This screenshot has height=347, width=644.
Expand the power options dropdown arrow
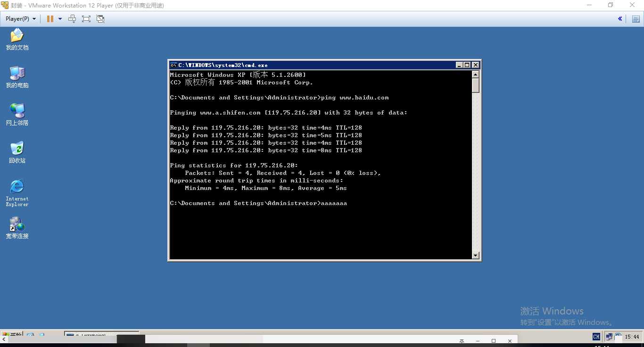coord(60,19)
